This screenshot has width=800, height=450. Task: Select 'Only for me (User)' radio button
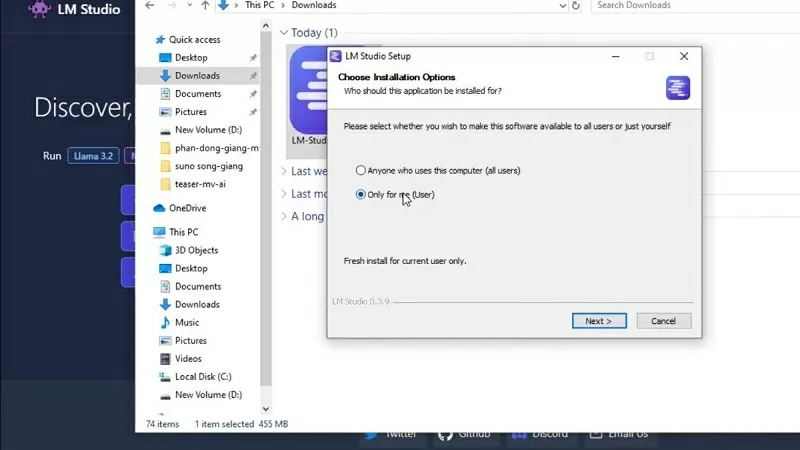(360, 194)
